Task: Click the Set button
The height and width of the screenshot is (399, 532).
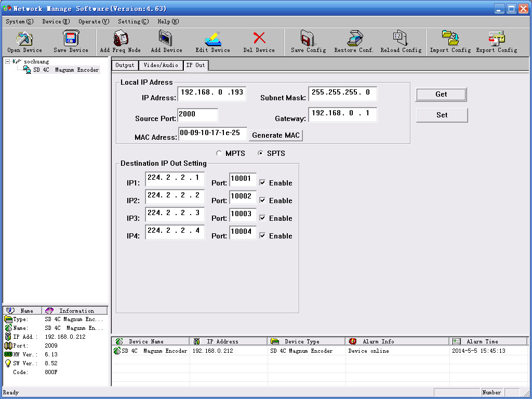Action: point(442,115)
